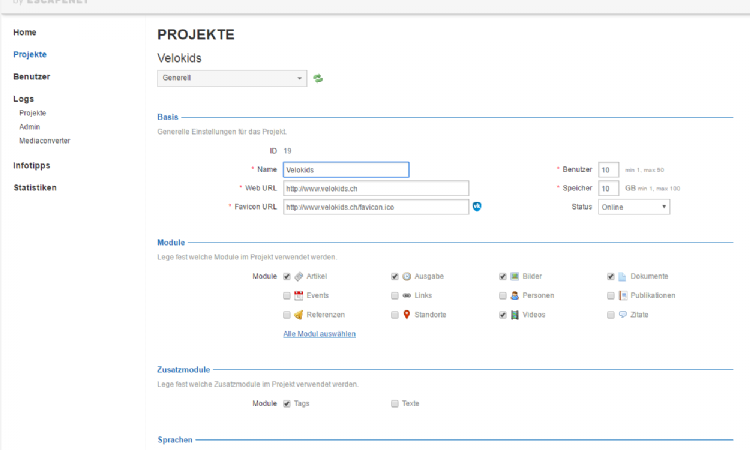750x450 pixels.
Task: Enable the Events module checkbox
Action: coord(287,296)
